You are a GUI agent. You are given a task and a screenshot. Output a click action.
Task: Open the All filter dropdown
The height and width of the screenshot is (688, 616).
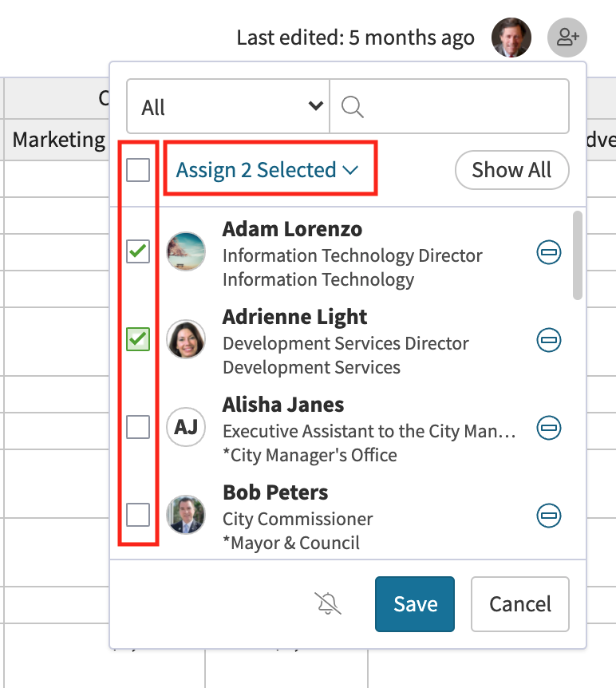point(227,106)
